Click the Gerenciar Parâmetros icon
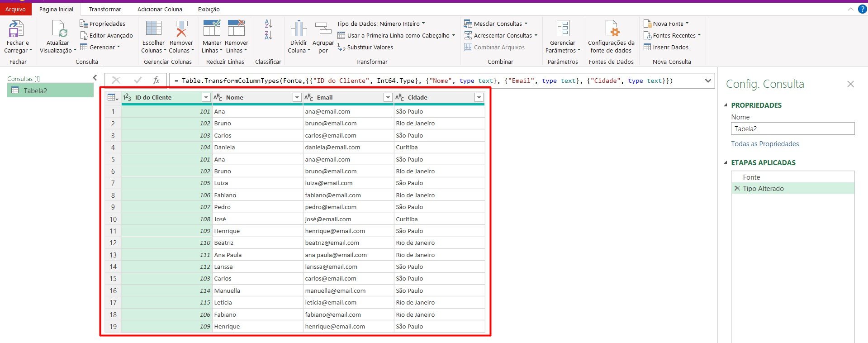Image resolution: width=868 pixels, height=343 pixels. pos(563,28)
